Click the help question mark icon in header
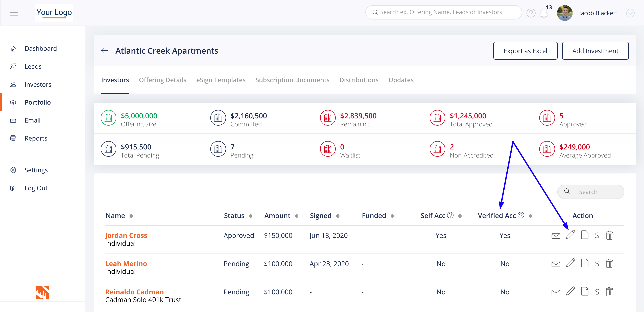 click(531, 13)
